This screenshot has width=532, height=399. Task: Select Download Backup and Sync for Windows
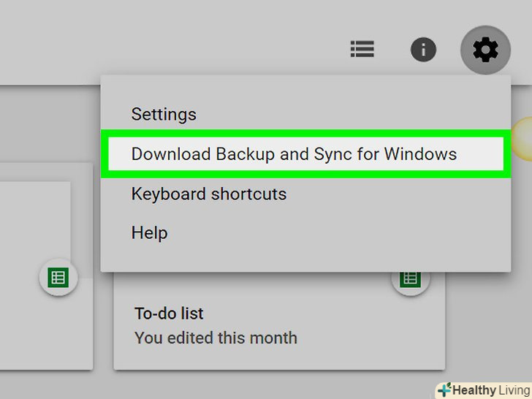click(x=294, y=154)
